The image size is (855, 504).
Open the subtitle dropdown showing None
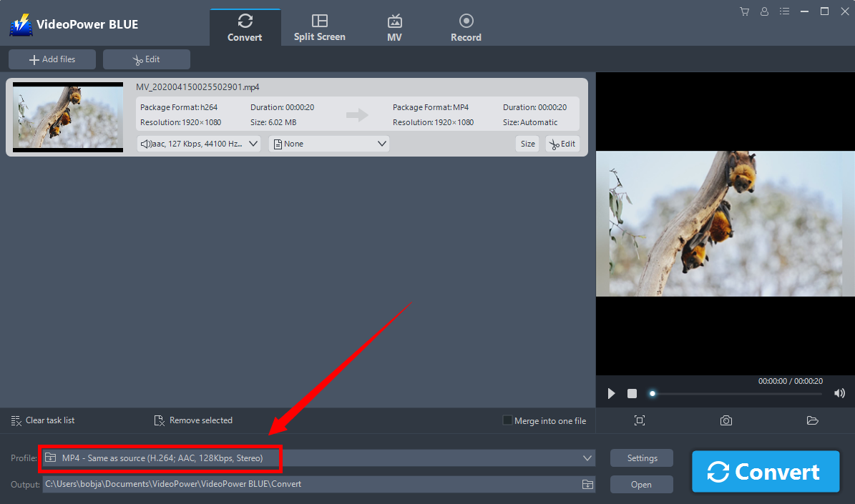point(329,144)
